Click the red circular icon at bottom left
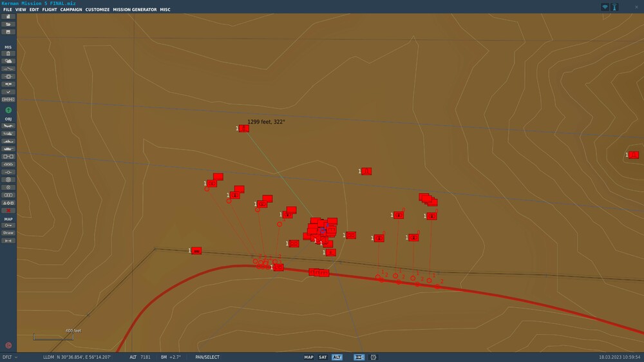The width and height of the screenshot is (644, 362). tap(8, 345)
